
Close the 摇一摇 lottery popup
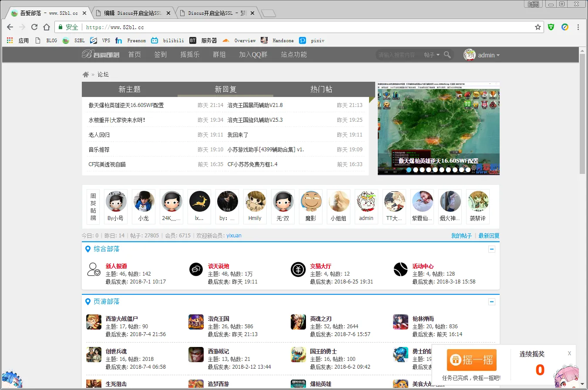(569, 353)
